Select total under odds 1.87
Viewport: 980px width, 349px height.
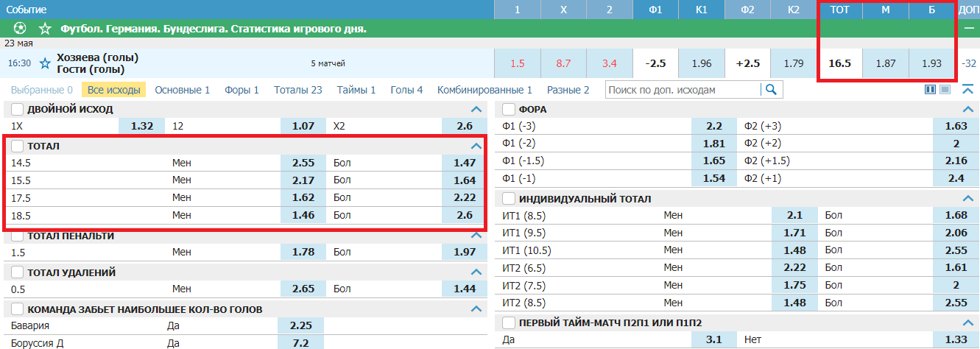coord(886,63)
